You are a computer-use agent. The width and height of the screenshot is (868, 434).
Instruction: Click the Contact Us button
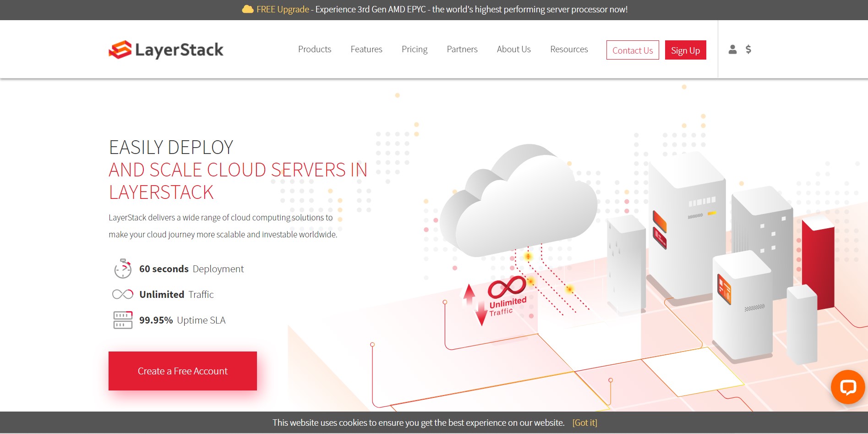[x=633, y=50]
